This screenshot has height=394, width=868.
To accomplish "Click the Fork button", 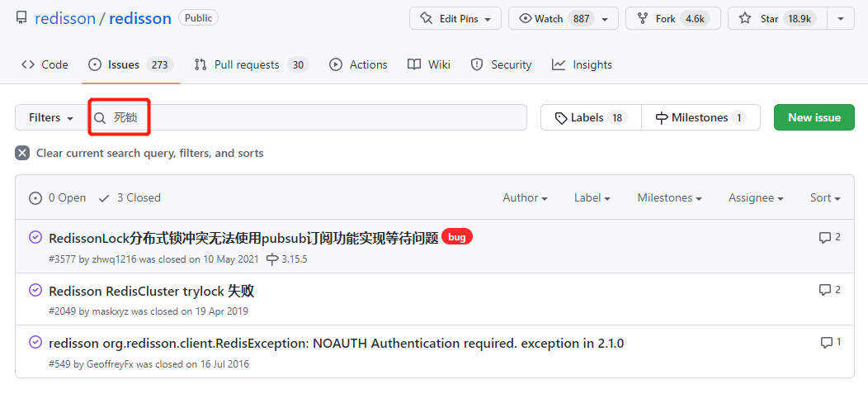I will pos(673,18).
